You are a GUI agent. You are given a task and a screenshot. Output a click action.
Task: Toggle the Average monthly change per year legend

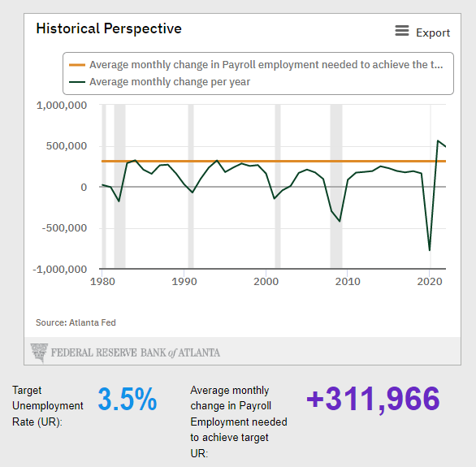click(x=159, y=82)
